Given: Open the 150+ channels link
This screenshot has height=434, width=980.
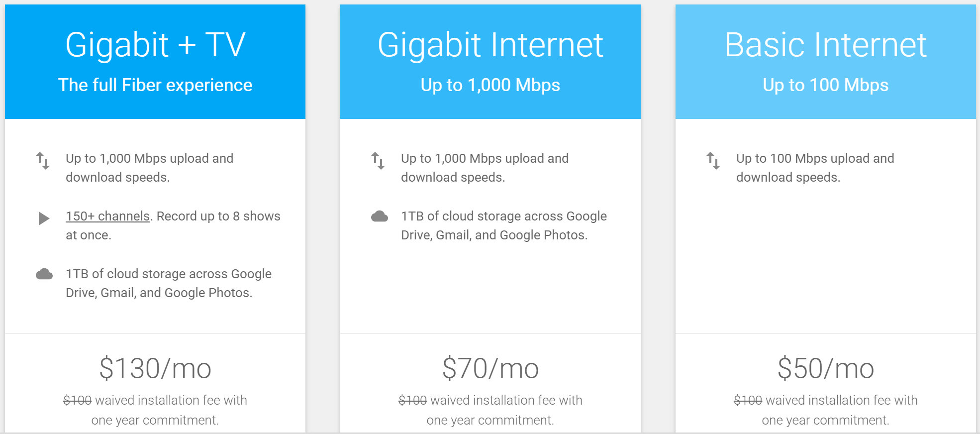Looking at the screenshot, I should pyautogui.click(x=107, y=216).
